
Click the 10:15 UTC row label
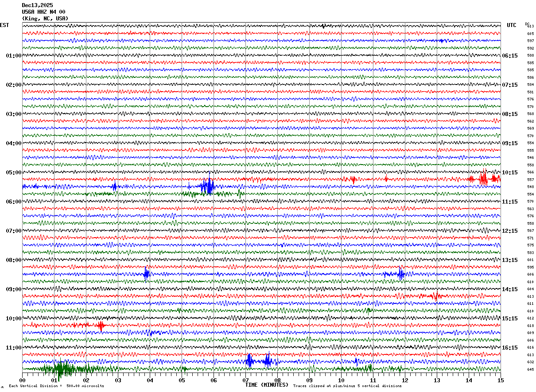[510, 173]
